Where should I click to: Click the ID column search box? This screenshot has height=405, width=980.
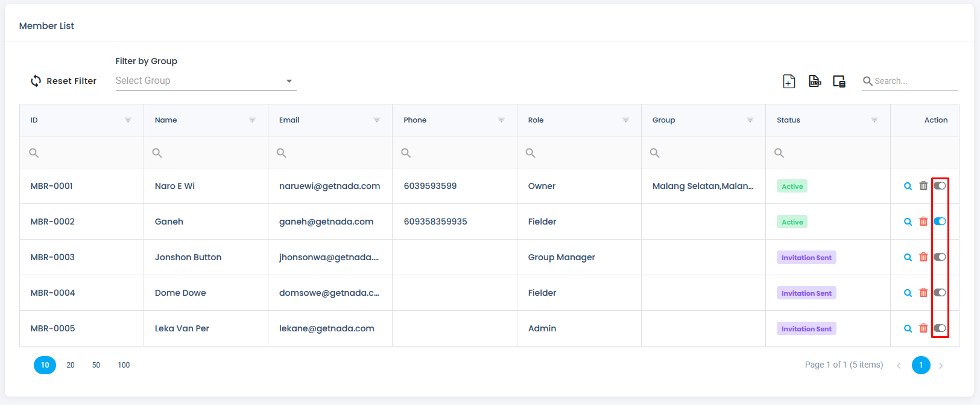[81, 153]
